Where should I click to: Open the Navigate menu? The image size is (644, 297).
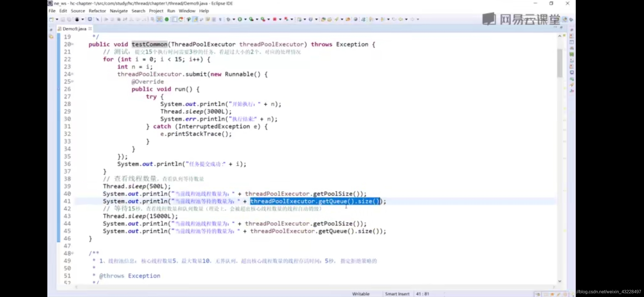click(x=119, y=11)
